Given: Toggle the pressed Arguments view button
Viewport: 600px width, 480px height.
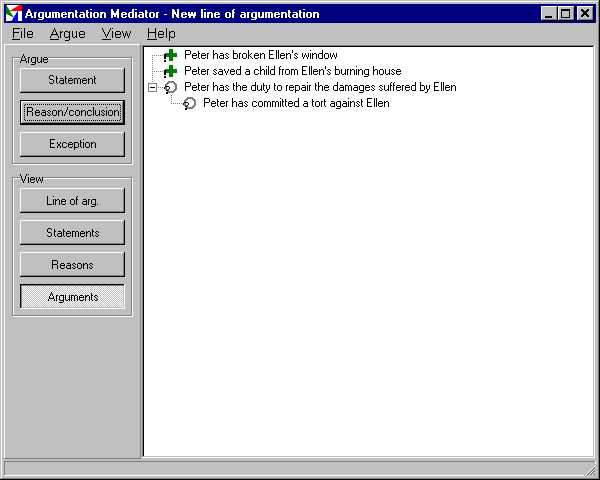Looking at the screenshot, I should point(72,297).
